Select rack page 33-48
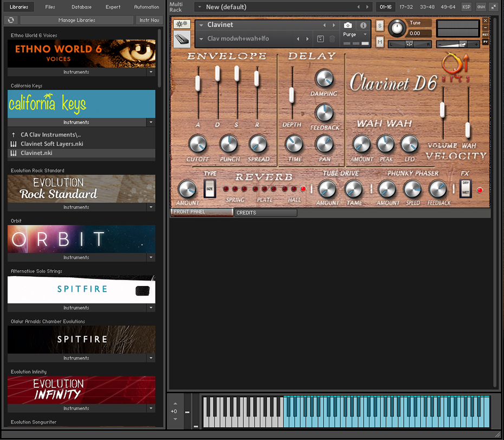Screen dimensions: 504x440 (x=427, y=7)
